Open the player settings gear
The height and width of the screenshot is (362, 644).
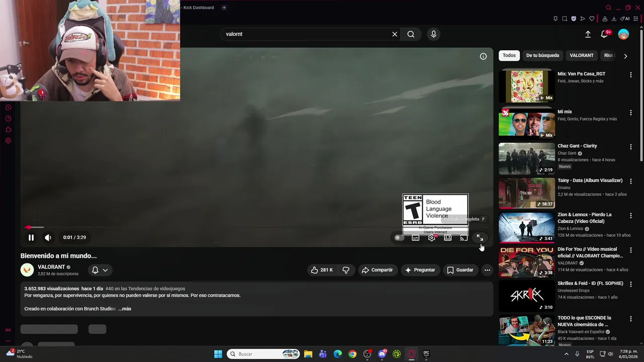click(x=432, y=238)
